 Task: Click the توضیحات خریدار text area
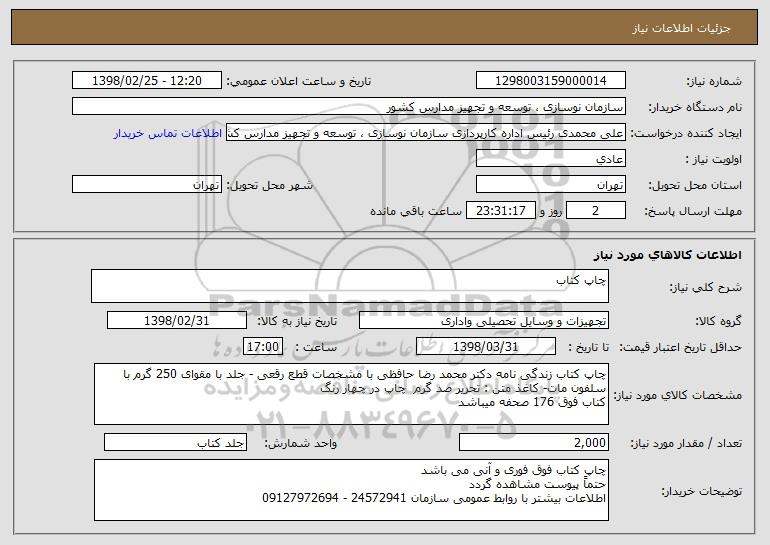click(351, 490)
